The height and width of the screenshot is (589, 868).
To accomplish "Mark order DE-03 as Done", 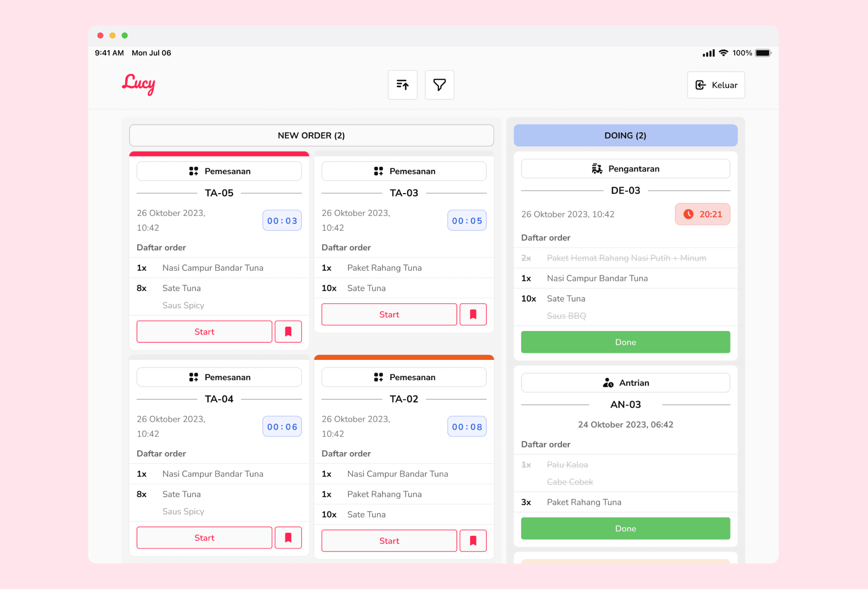I will [626, 342].
